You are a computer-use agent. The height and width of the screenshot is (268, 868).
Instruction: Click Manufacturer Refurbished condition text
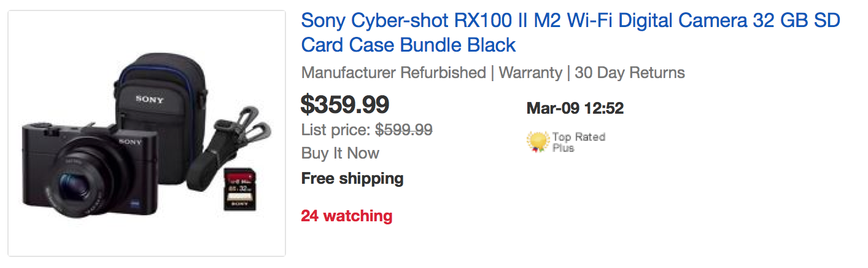click(x=393, y=73)
